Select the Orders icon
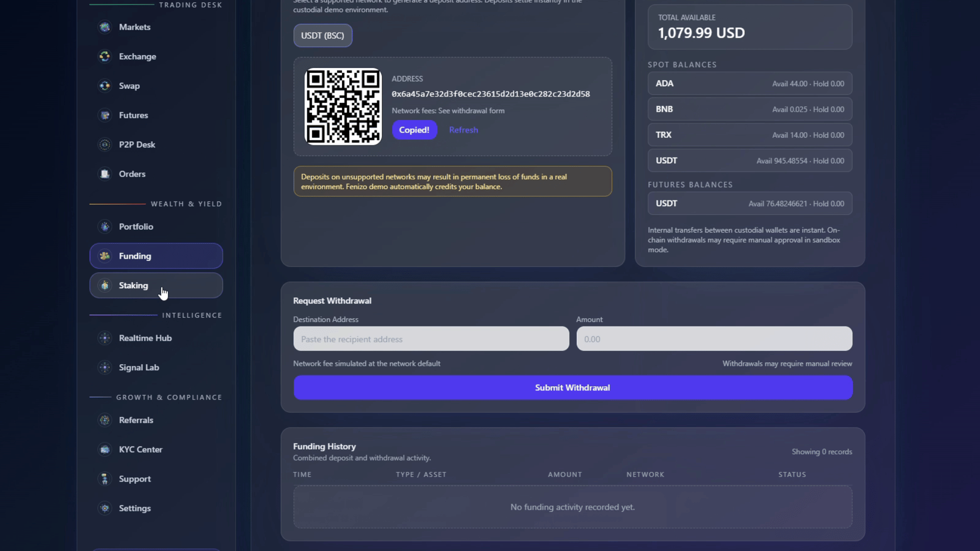The image size is (980, 551). (105, 174)
